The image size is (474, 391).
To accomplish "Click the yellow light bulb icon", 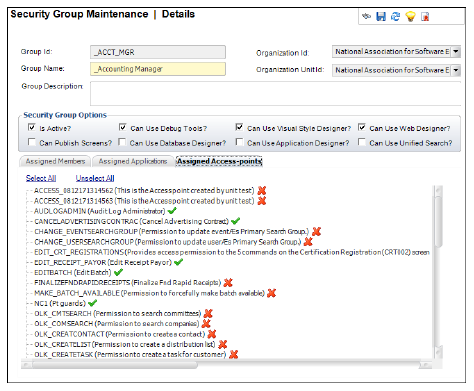I will [410, 16].
